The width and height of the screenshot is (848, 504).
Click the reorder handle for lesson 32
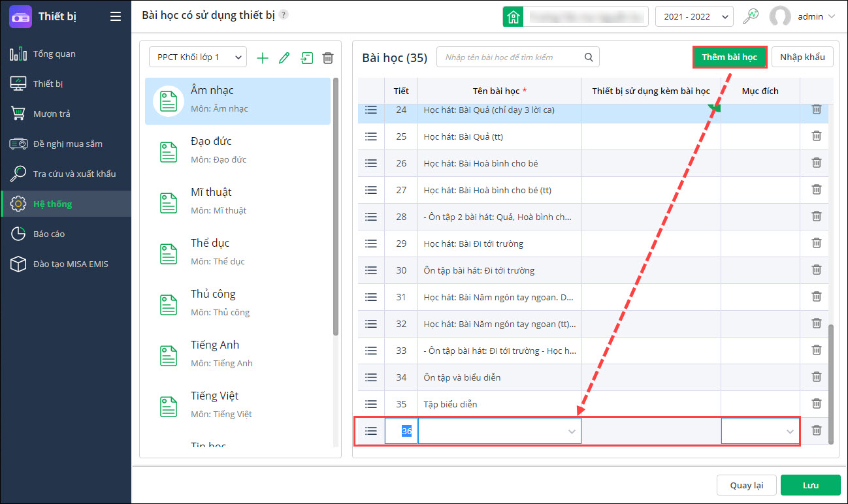371,324
